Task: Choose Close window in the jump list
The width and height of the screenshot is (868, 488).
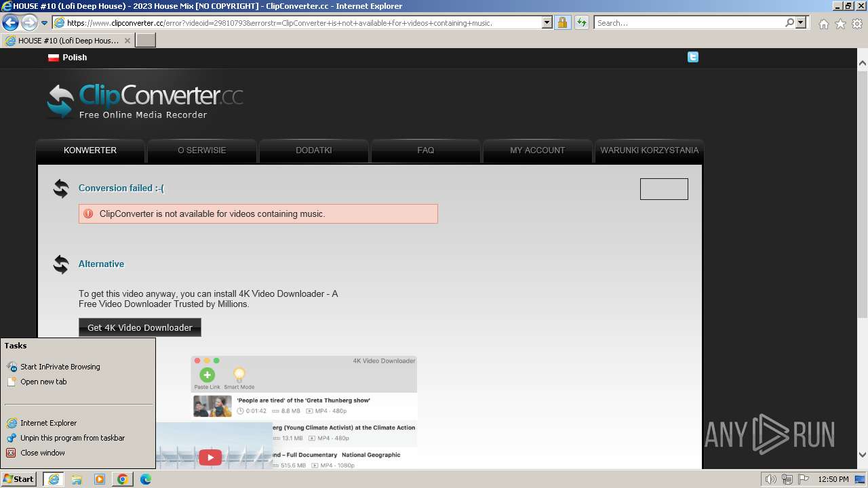Action: tap(43, 453)
